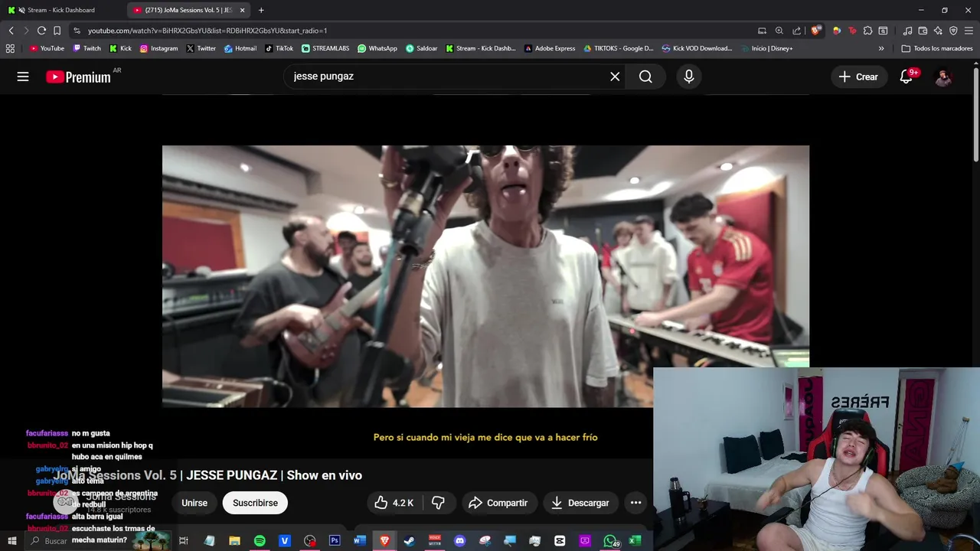Open the TikTok bookmark
980x551 pixels.
point(279,48)
